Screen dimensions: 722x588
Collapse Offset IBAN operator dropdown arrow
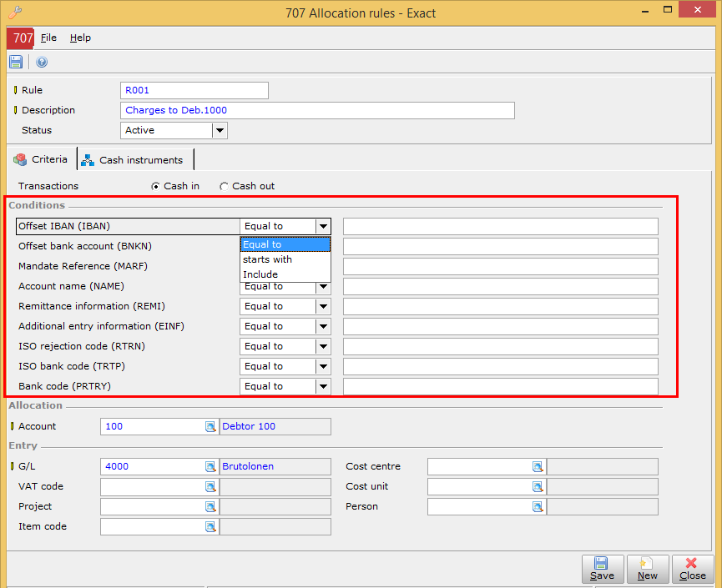coord(323,226)
